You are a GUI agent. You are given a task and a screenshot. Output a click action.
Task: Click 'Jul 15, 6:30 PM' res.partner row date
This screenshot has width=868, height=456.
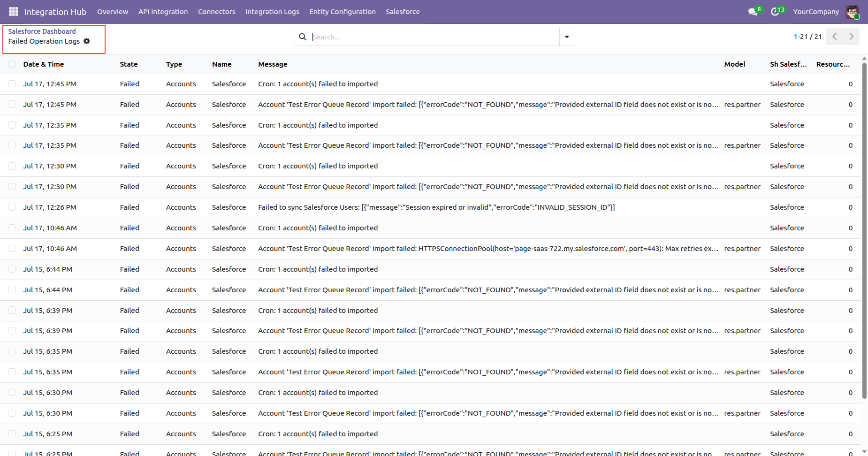point(48,413)
